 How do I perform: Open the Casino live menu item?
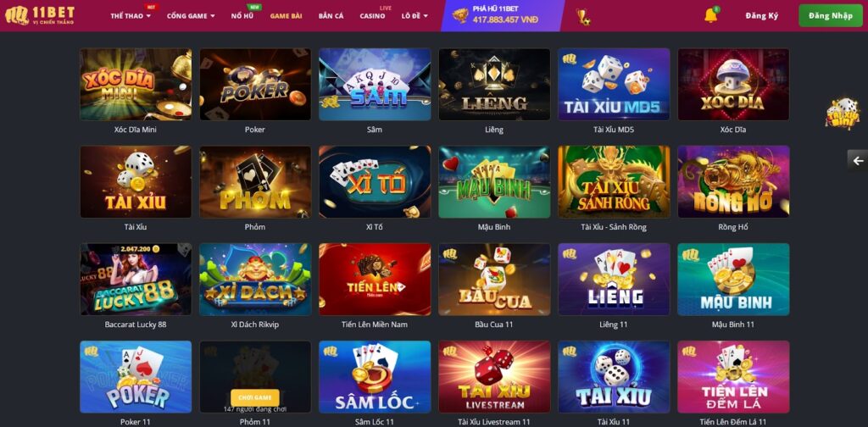373,16
